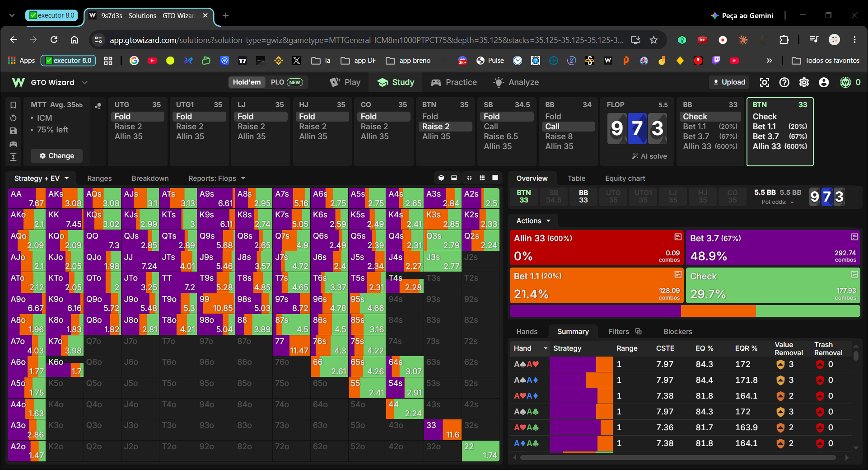Viewport: 868px width, 470px height.
Task: Click AI solve under the flop
Action: click(x=649, y=156)
